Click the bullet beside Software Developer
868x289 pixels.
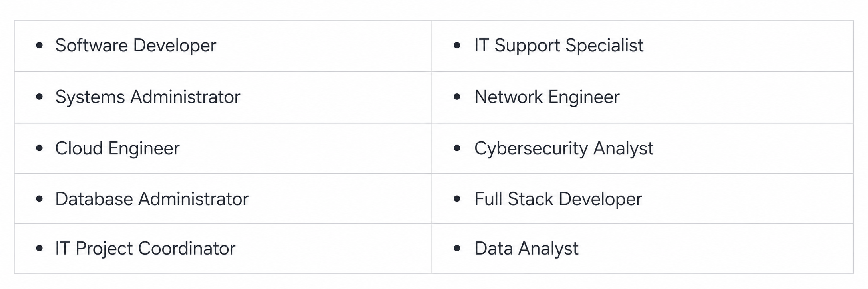point(39,46)
